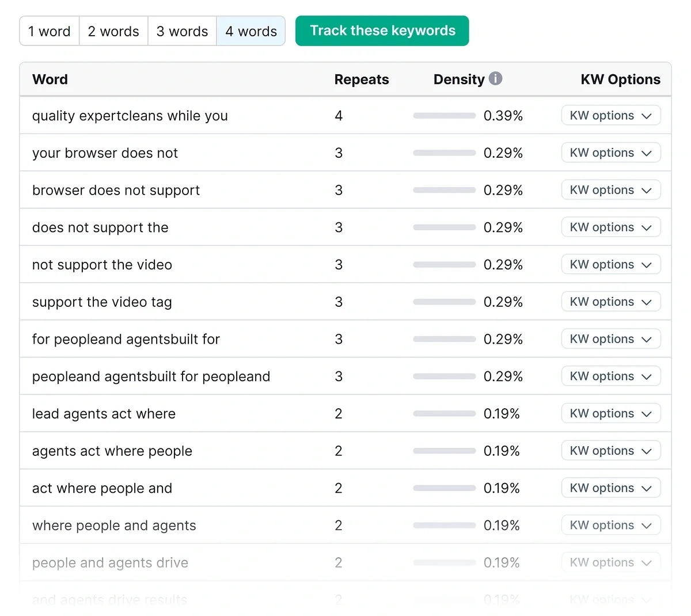Click repeats value for agents act where people

coord(339,451)
